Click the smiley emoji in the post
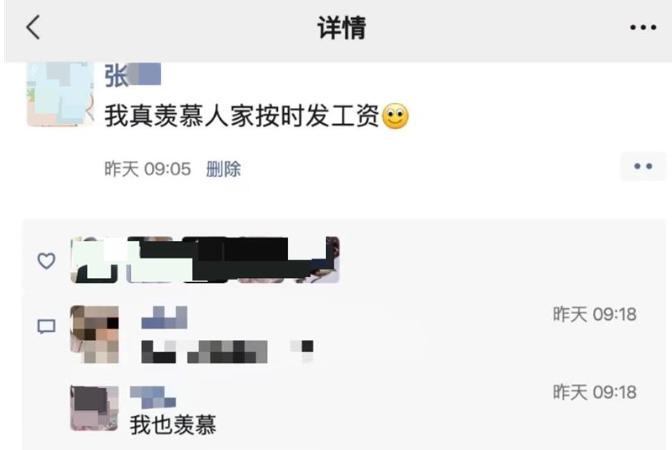672x450 pixels. [x=395, y=116]
